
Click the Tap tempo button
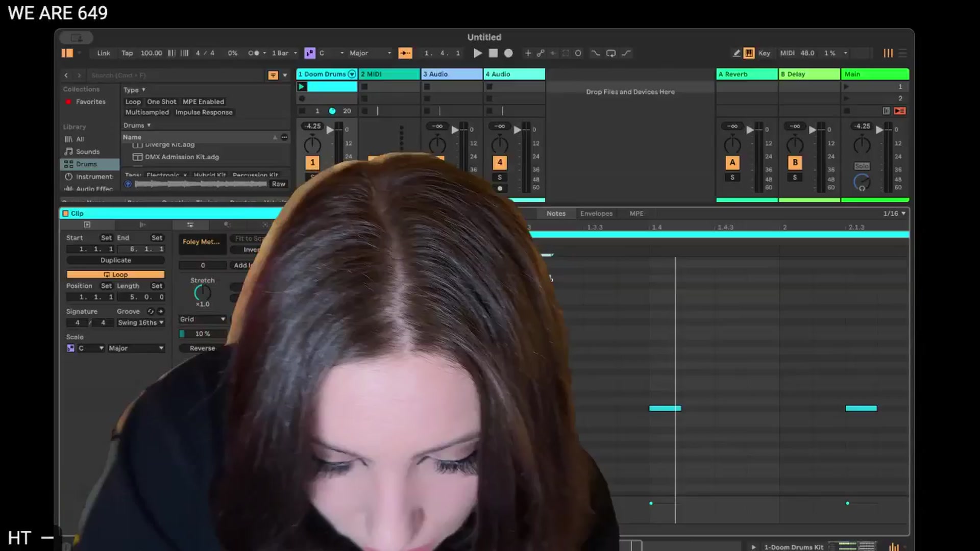pyautogui.click(x=127, y=53)
